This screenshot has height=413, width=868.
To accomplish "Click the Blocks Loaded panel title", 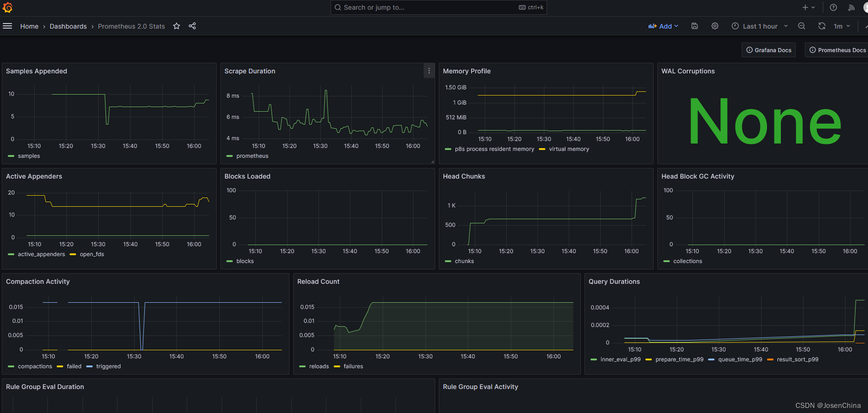I will tap(248, 176).
